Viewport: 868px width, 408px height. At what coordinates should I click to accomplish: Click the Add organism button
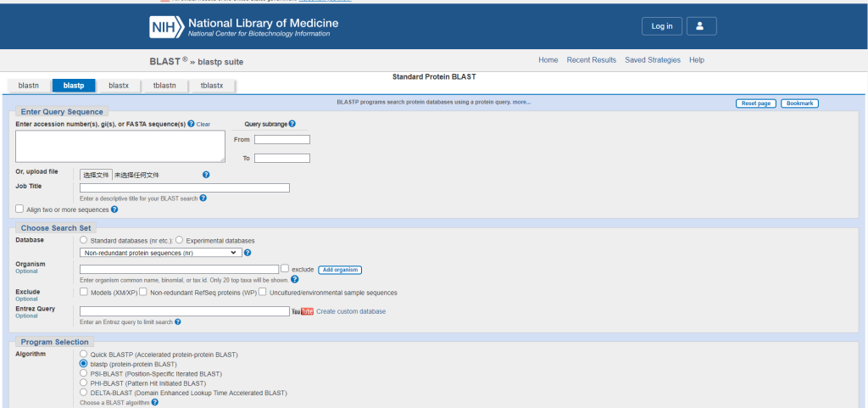point(340,270)
